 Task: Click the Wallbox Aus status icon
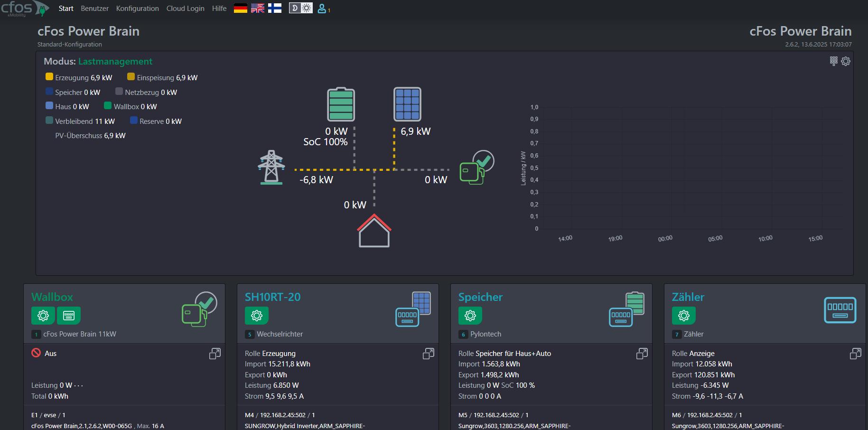pyautogui.click(x=36, y=353)
